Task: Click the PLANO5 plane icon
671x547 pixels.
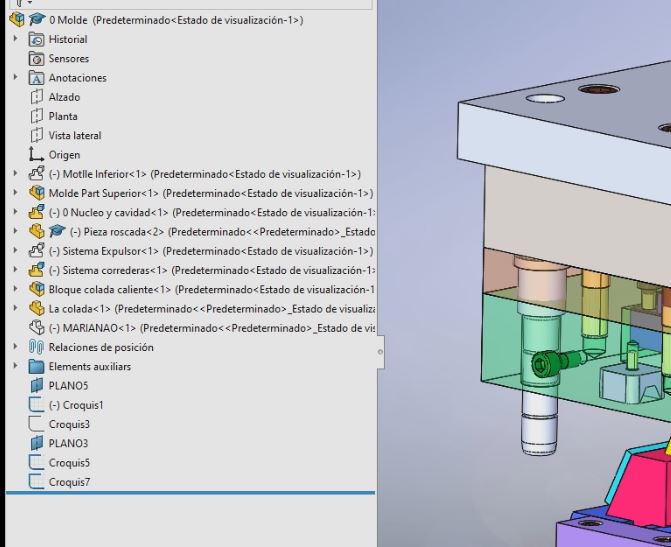Action: [37, 386]
